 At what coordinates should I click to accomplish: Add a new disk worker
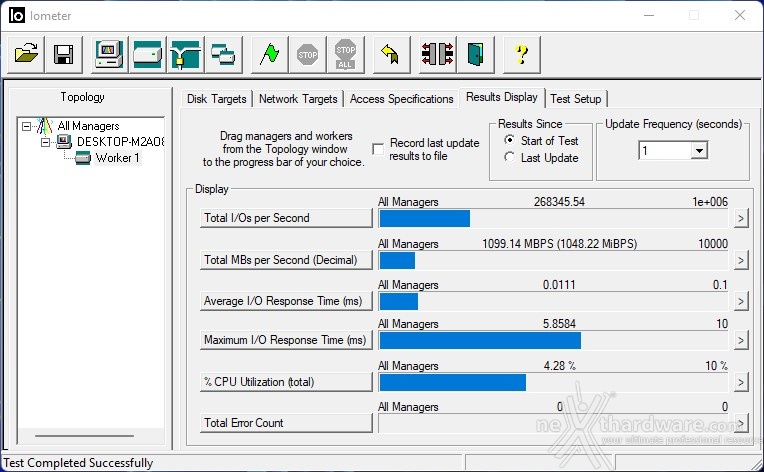point(148,54)
